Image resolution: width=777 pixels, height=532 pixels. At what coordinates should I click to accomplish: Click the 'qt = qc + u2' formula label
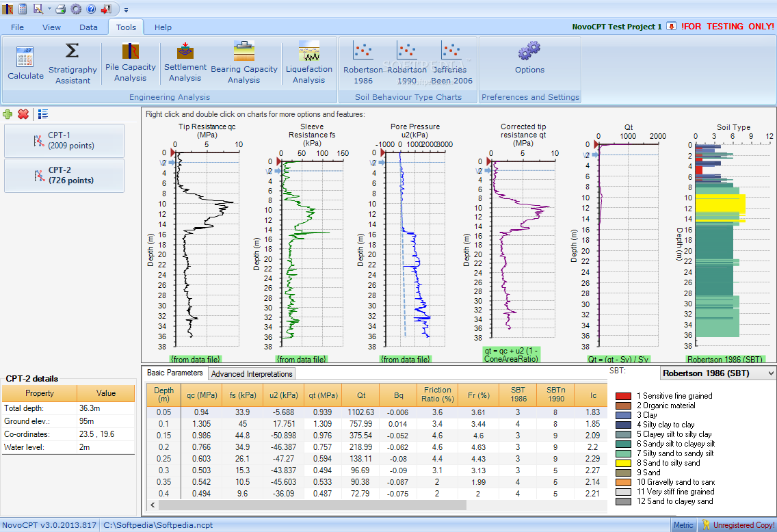pos(511,355)
